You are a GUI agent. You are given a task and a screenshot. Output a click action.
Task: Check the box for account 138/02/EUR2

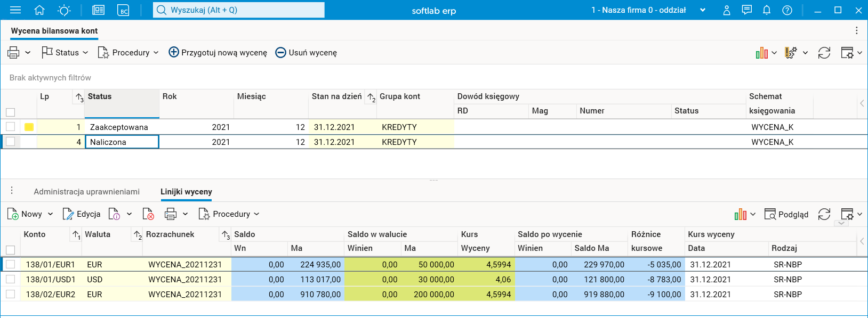click(x=11, y=294)
